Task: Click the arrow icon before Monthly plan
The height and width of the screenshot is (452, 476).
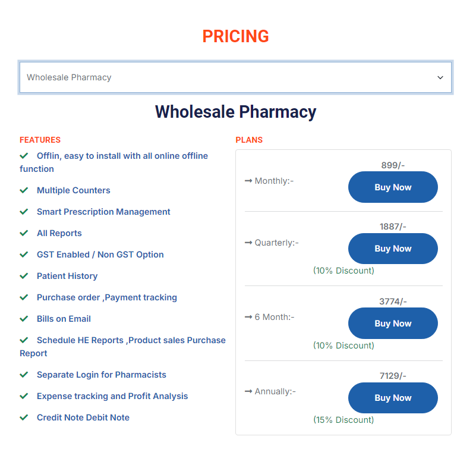Action: click(248, 181)
